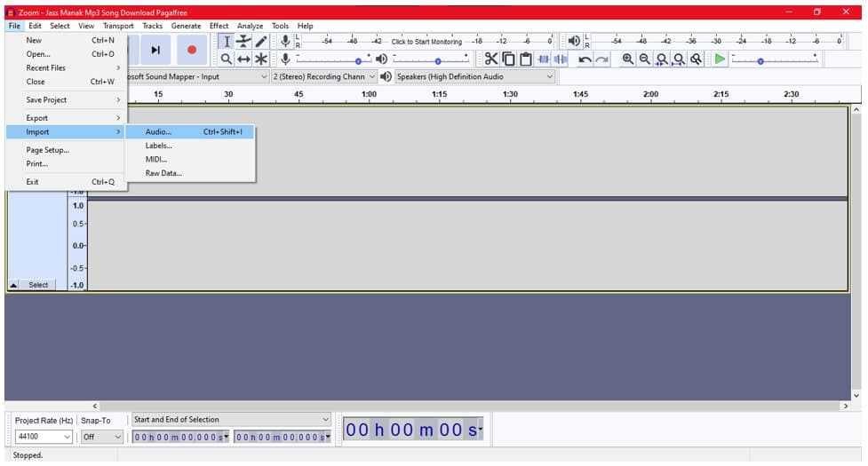Click the red Record button
868x466 pixels.
pyautogui.click(x=191, y=51)
